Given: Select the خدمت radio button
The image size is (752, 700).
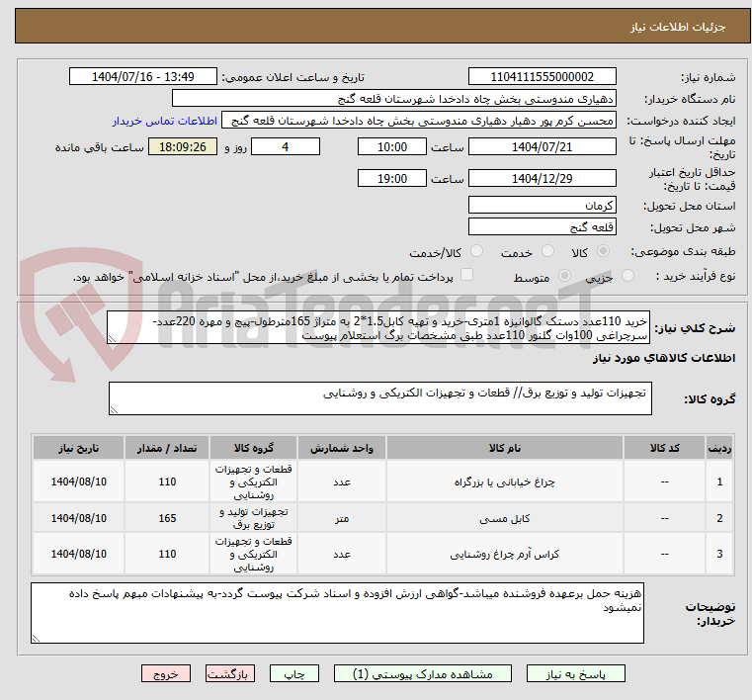Looking at the screenshot, I should (x=547, y=251).
